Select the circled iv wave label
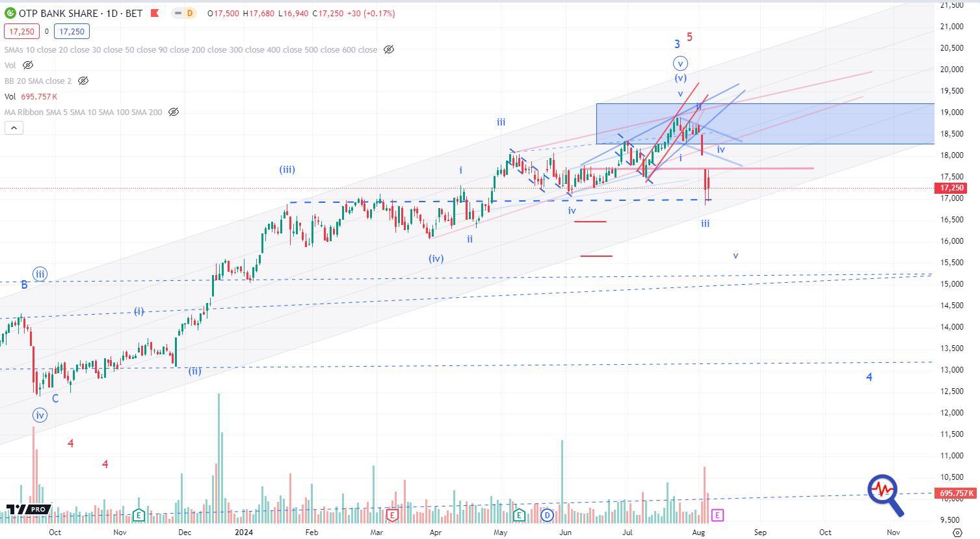 point(40,415)
